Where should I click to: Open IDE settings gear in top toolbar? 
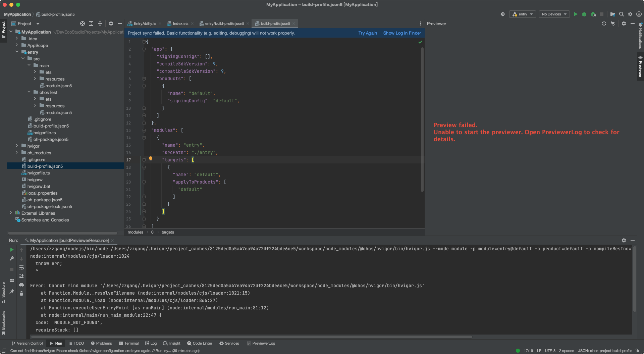[x=630, y=14]
